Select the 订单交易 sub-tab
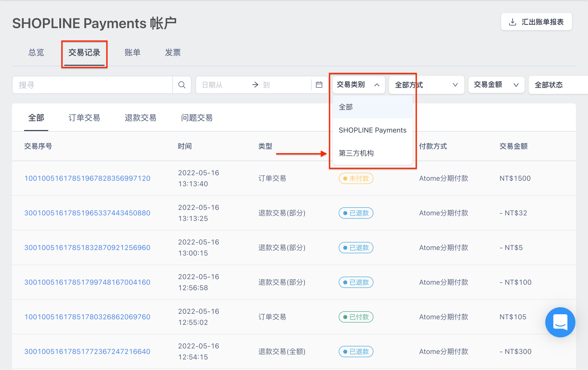Viewport: 588px width, 370px height. pyautogui.click(x=84, y=118)
